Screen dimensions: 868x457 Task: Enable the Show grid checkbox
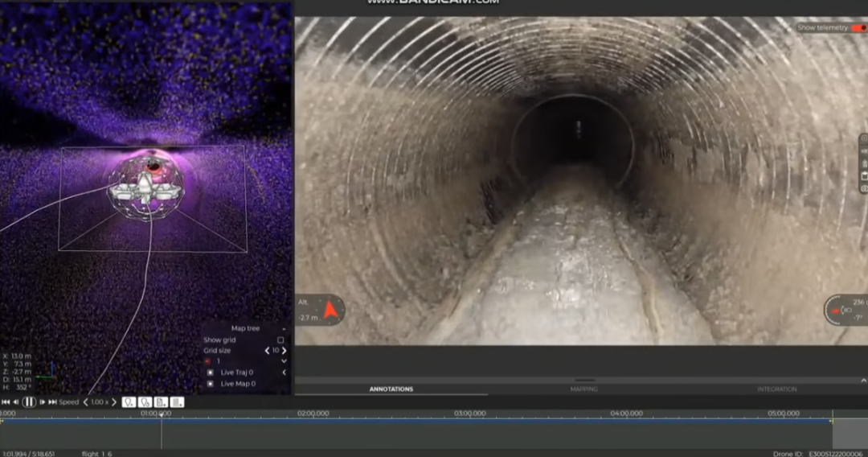click(x=280, y=340)
